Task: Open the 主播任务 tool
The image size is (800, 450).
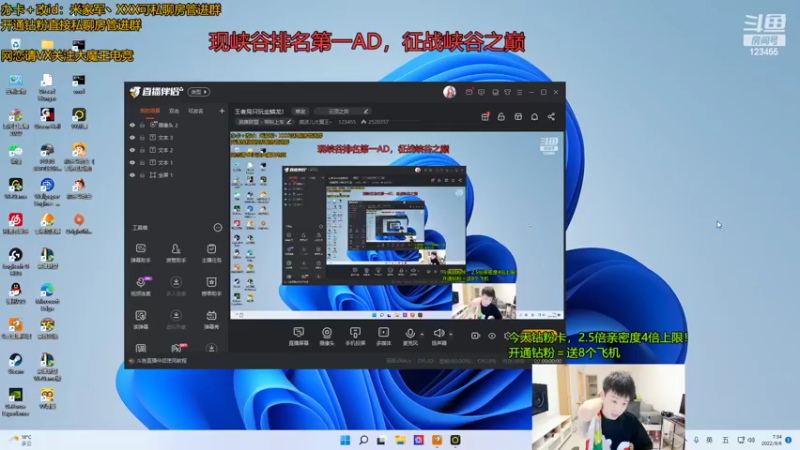Action: point(211,253)
